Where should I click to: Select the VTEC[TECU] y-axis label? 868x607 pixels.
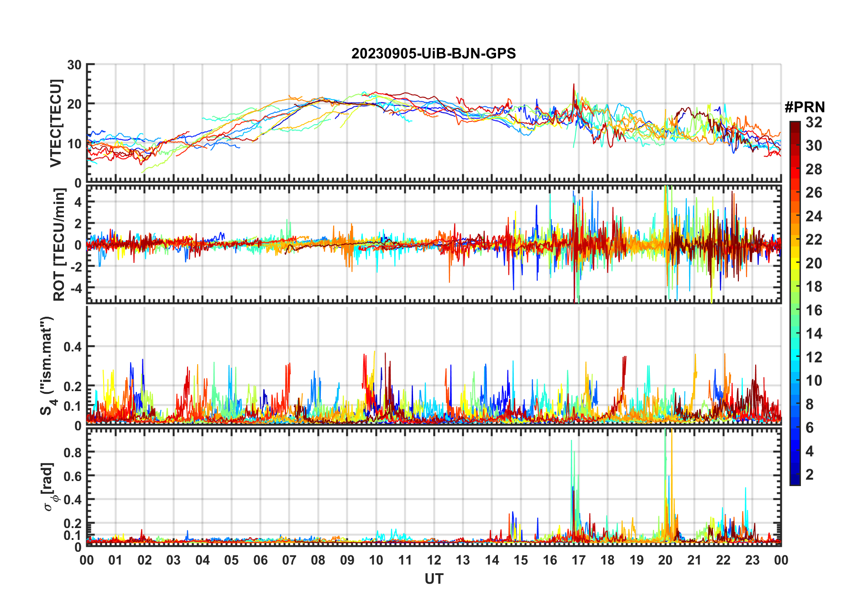56,123
